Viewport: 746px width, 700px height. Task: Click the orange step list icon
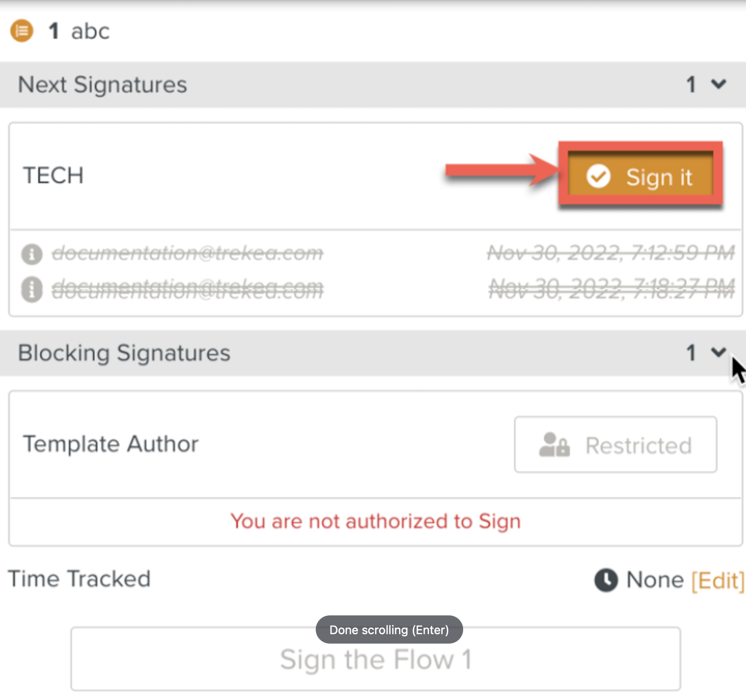pyautogui.click(x=21, y=31)
